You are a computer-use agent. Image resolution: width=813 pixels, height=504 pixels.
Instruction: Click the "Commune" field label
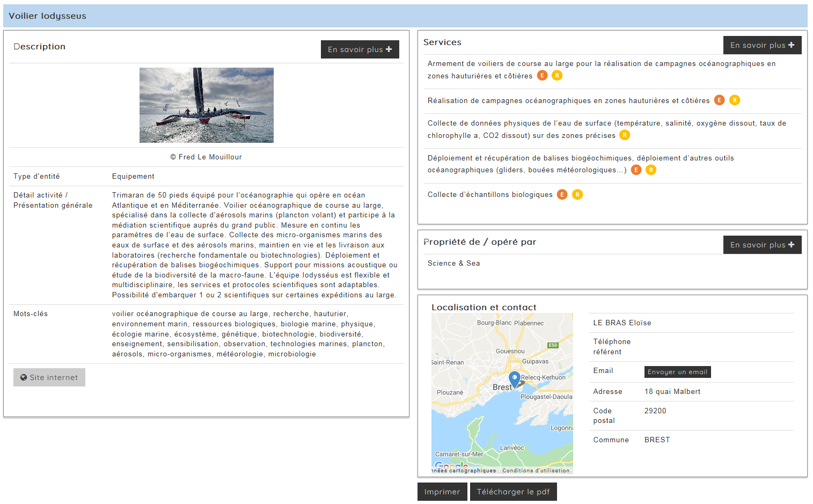[x=611, y=440]
